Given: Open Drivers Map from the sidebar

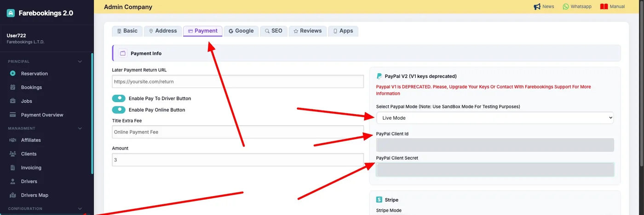Looking at the screenshot, I should [34, 195].
